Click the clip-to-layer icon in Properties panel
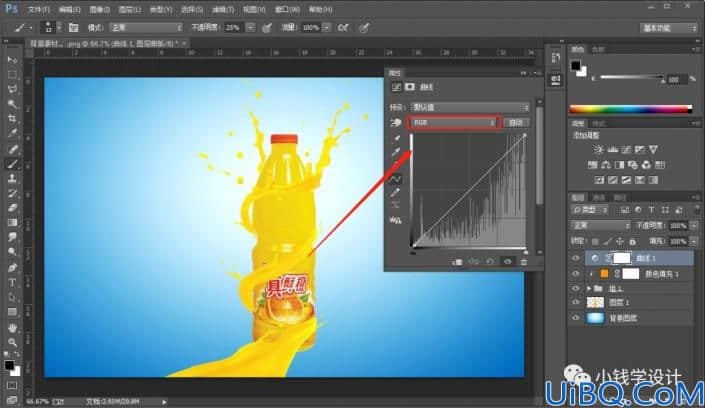 (457, 262)
